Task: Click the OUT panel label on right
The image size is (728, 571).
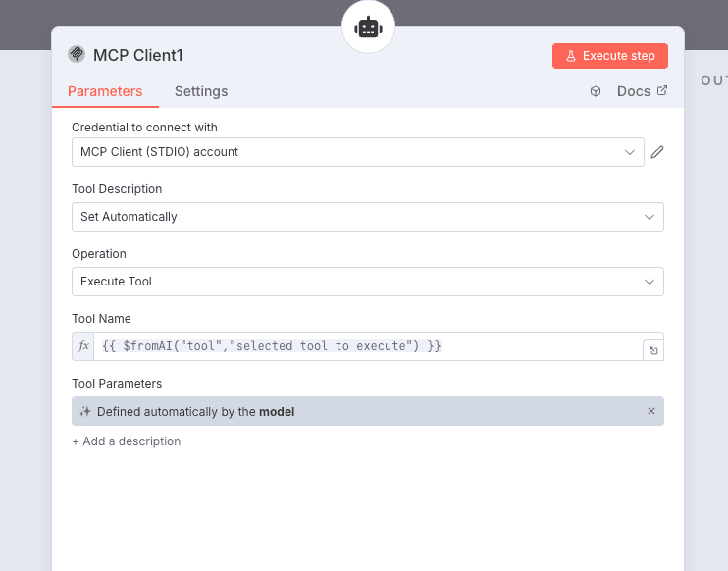Action: 713,80
